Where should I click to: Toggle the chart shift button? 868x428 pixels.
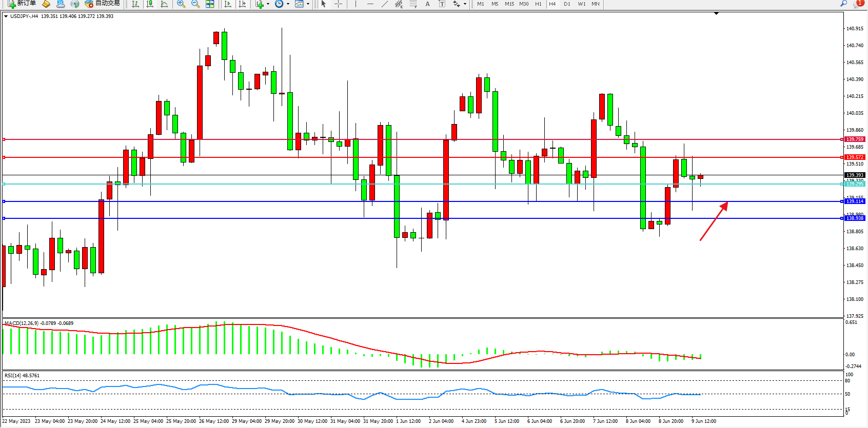(243, 4)
